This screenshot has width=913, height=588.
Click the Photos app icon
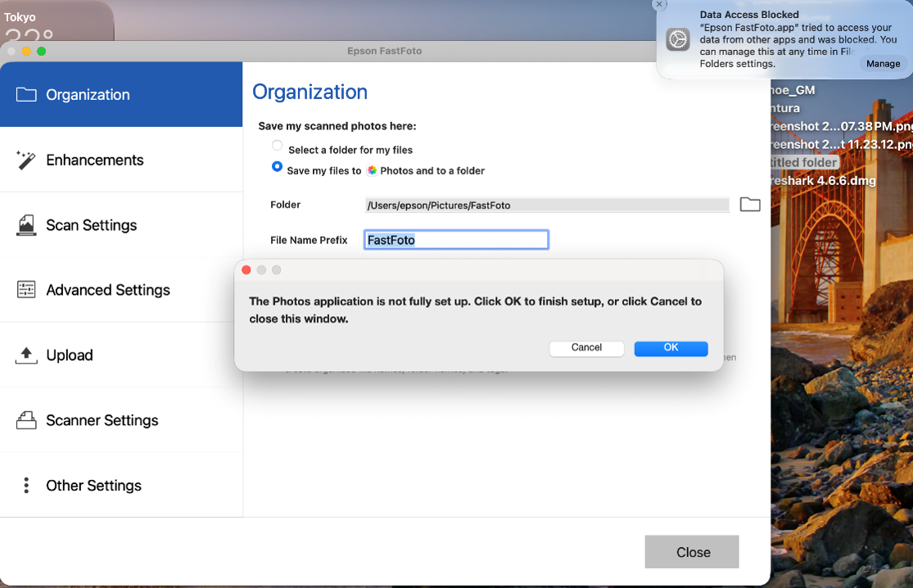[372, 170]
